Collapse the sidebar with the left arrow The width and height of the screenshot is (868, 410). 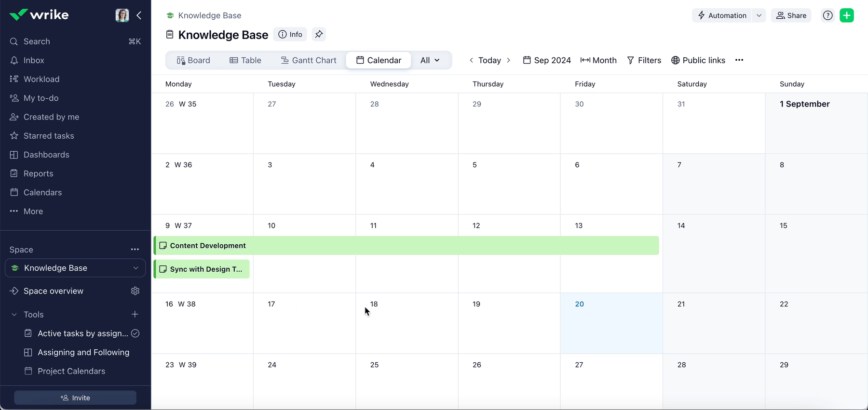coord(139,15)
